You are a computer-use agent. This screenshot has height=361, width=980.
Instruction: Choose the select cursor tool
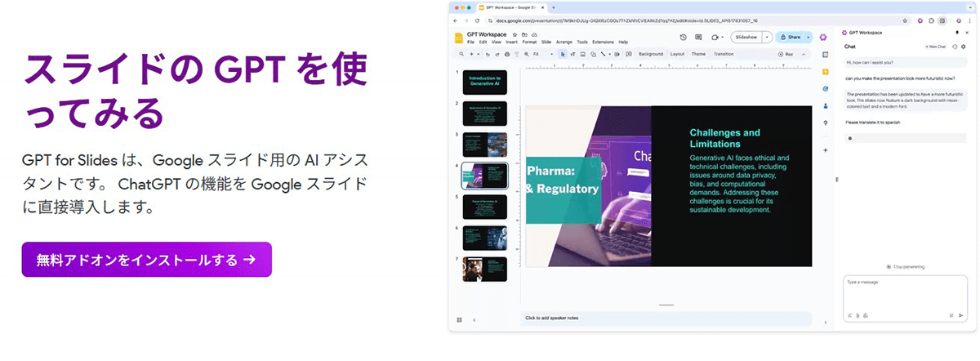[x=563, y=54]
